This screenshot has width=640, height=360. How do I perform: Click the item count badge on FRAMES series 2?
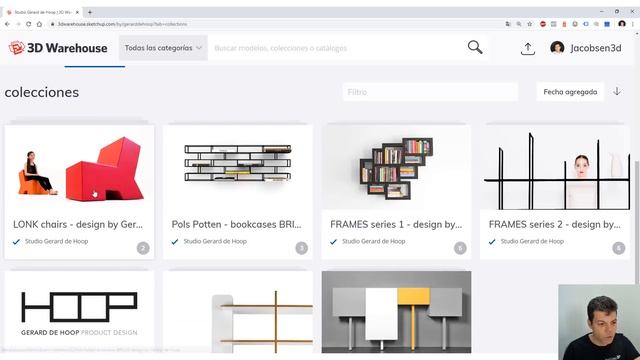[619, 248]
